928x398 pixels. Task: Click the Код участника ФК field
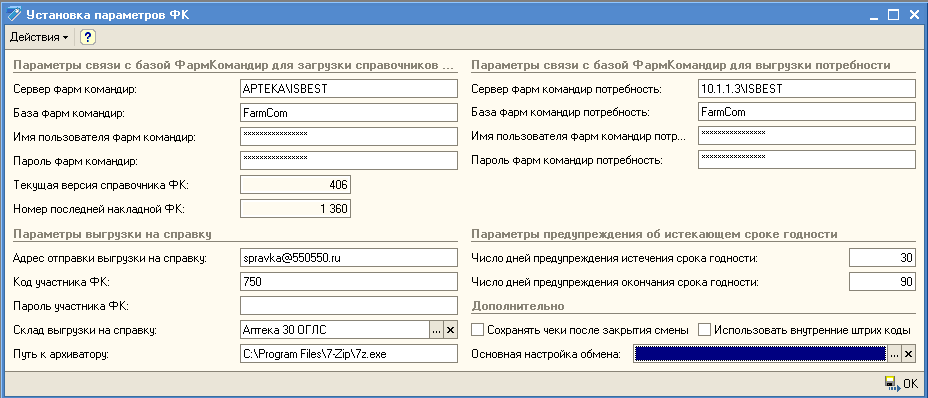click(349, 282)
